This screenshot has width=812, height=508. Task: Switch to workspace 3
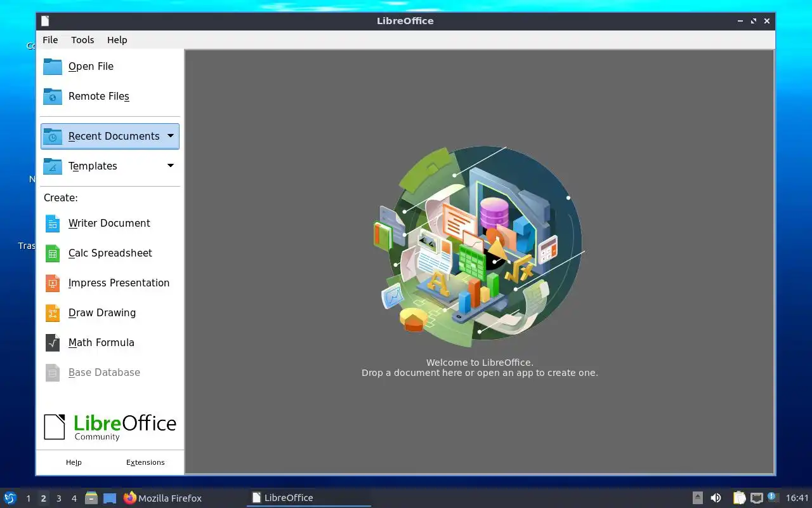tap(58, 498)
